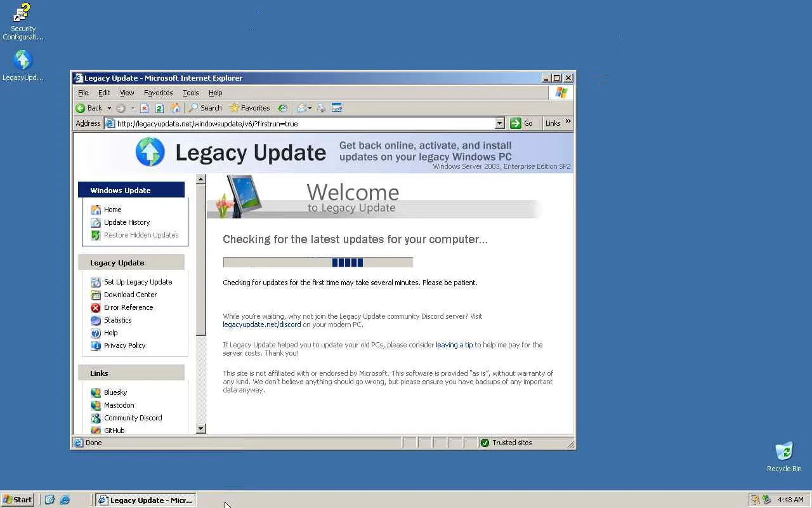Click the system tray clock showing 4:48 AM
The height and width of the screenshot is (508, 812).
[x=790, y=500]
